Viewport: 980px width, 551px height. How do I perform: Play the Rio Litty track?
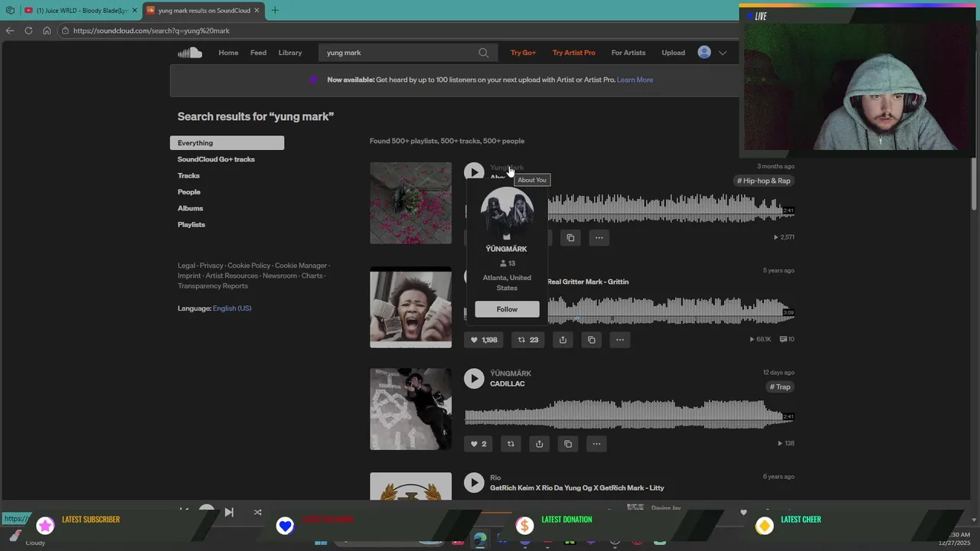pos(474,482)
